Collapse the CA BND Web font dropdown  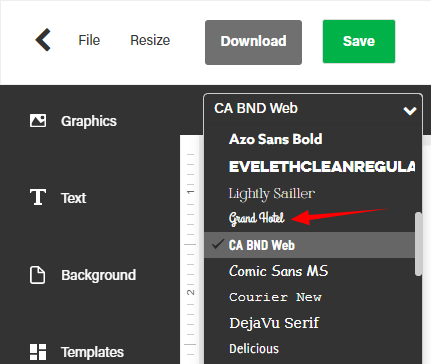click(313, 109)
